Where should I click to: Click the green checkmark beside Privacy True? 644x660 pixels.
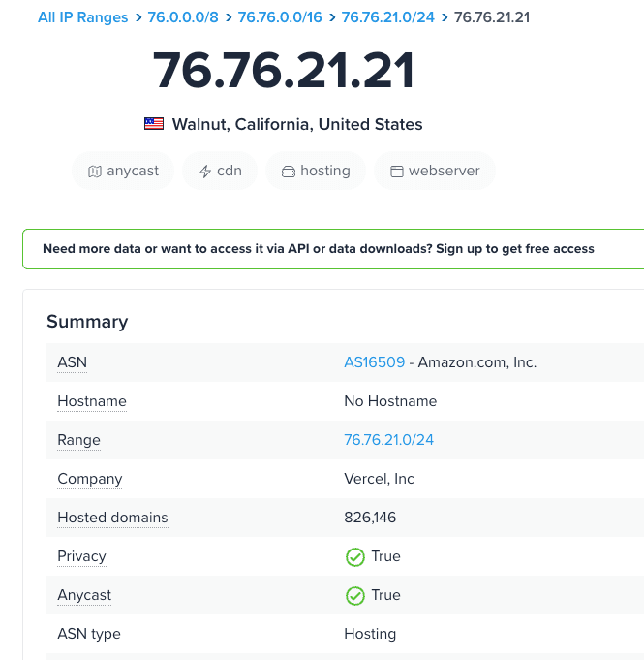[x=355, y=557]
